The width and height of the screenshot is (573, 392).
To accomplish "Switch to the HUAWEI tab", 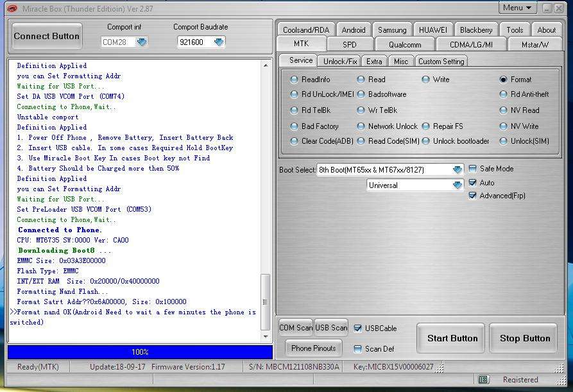I will 432,30.
